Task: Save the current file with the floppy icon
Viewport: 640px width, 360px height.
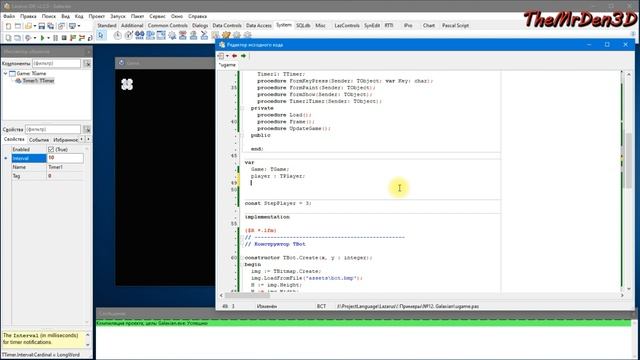Action: tap(42, 26)
